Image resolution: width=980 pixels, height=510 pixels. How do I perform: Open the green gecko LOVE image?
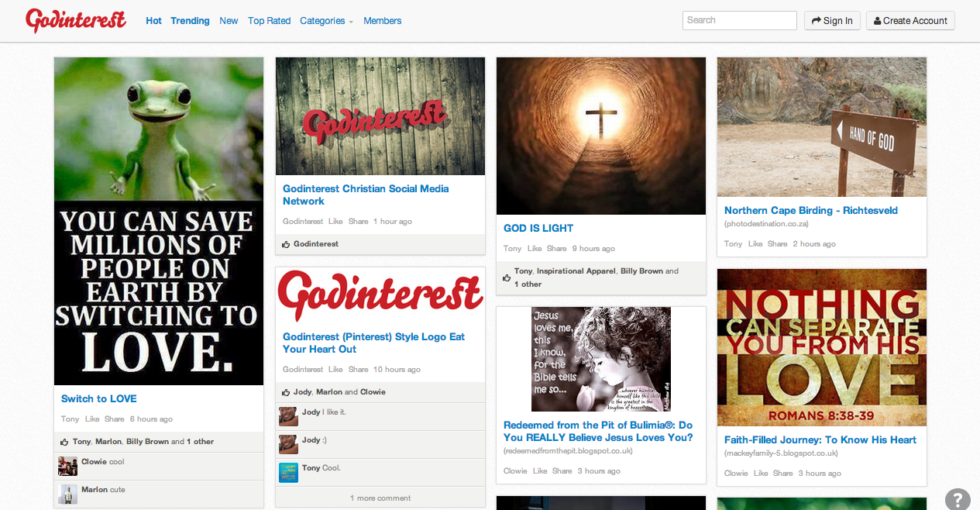point(159,221)
